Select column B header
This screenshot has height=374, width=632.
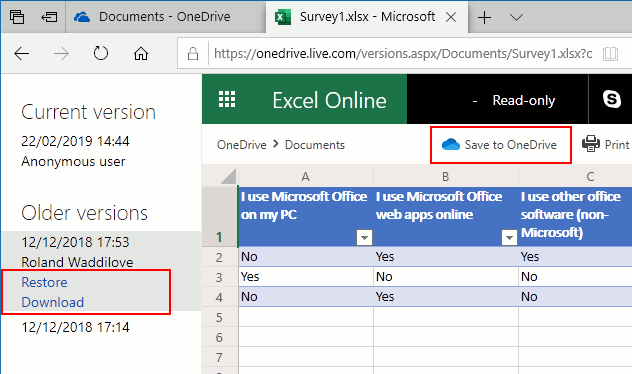pyautogui.click(x=445, y=177)
